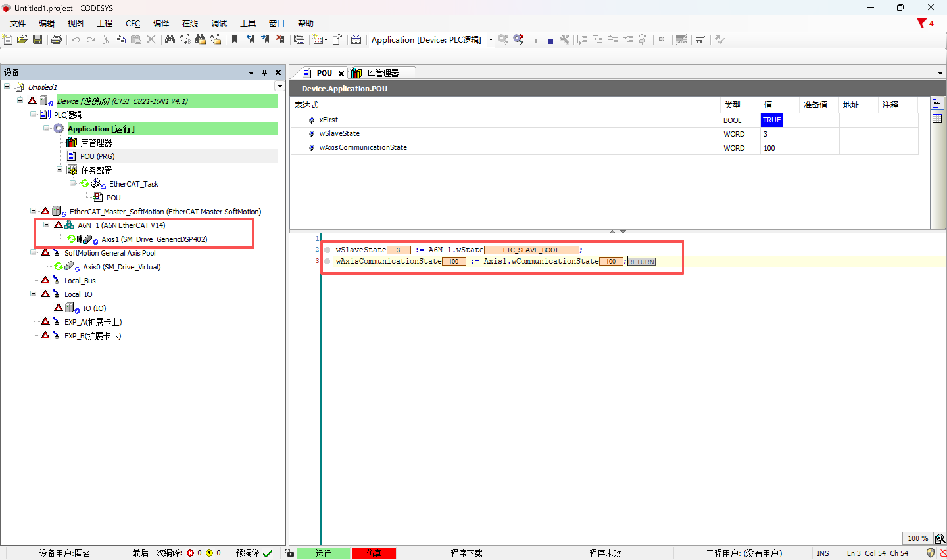Collapse the Untitled1 root node
The width and height of the screenshot is (947, 560).
[x=7, y=86]
